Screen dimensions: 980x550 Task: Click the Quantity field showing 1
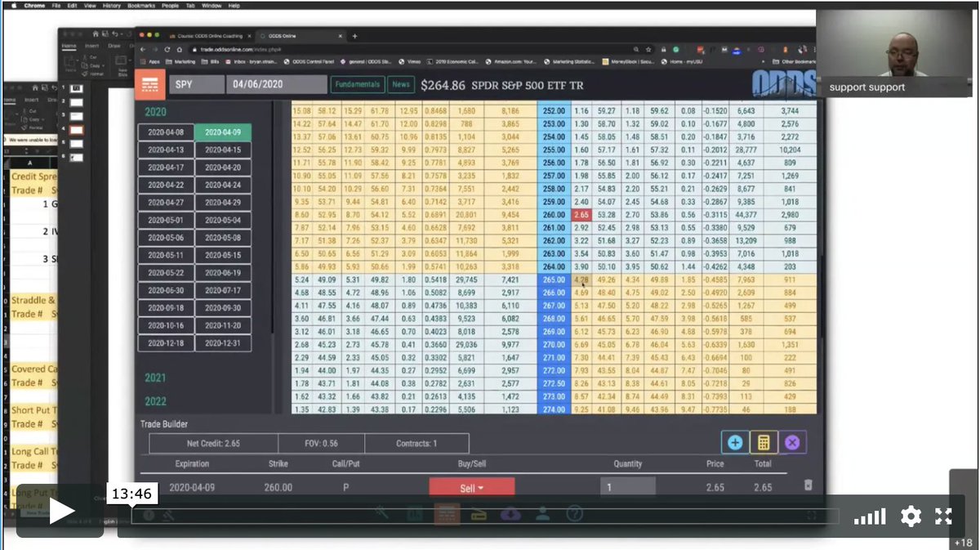[627, 487]
